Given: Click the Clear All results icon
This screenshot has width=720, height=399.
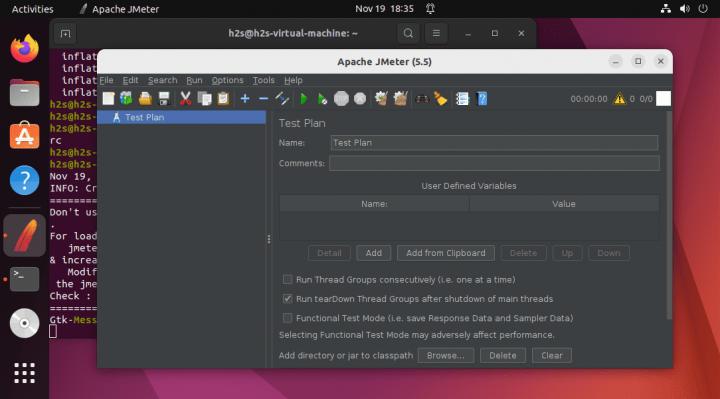Looking at the screenshot, I should (x=400, y=99).
